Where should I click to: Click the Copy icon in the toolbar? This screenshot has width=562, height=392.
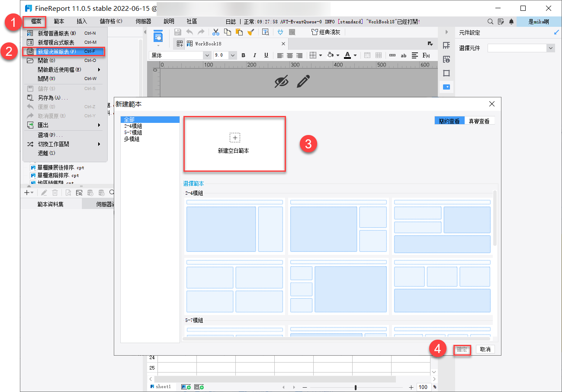click(x=228, y=32)
